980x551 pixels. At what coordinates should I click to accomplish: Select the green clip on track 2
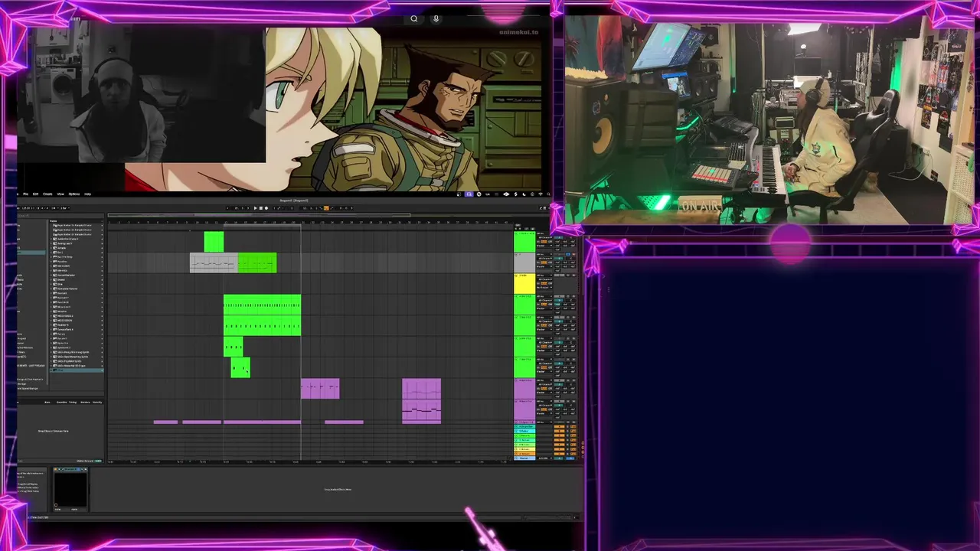[x=257, y=262]
